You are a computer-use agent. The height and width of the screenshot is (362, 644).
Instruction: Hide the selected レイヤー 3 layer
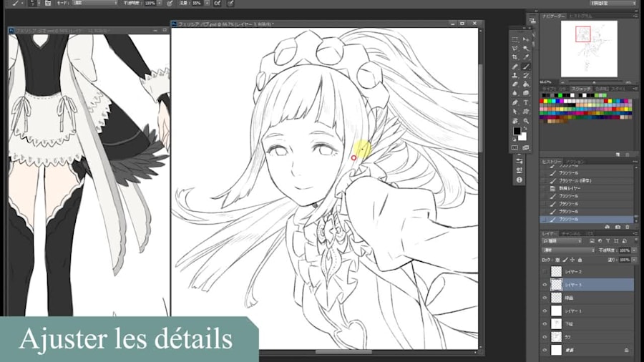[545, 285]
